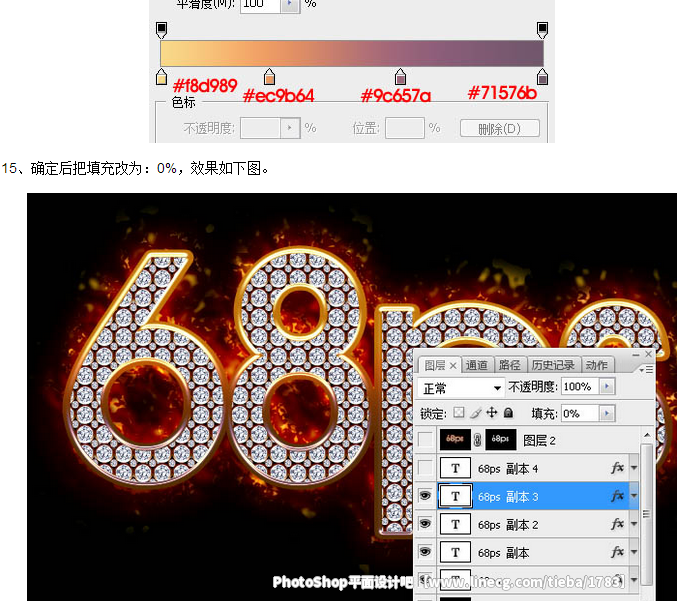Click the lock position move icon
Viewport: 681px width, 601px height.
pyautogui.click(x=491, y=413)
